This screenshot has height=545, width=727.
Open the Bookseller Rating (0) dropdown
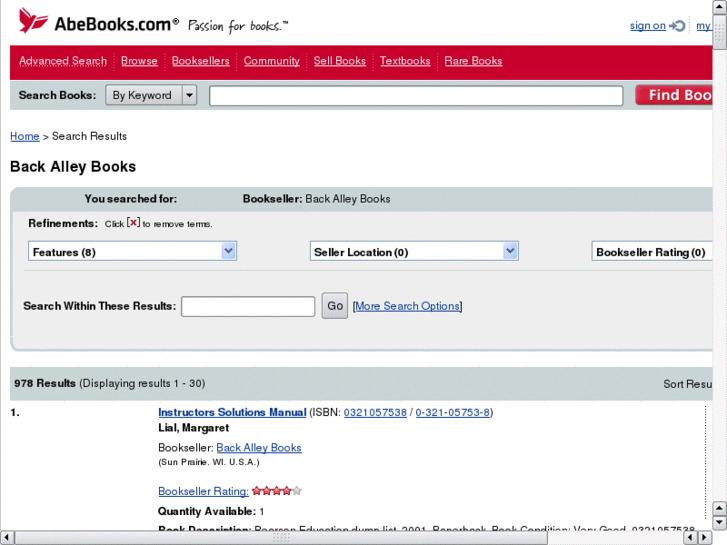[x=651, y=251]
